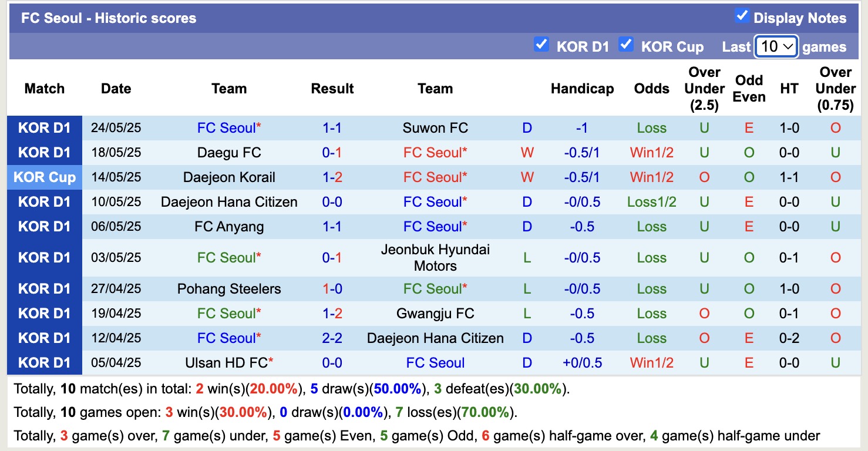This screenshot has height=451, width=868.
Task: Click Daejeon Hana Citizen in the 12/04/25 row
Action: click(435, 338)
